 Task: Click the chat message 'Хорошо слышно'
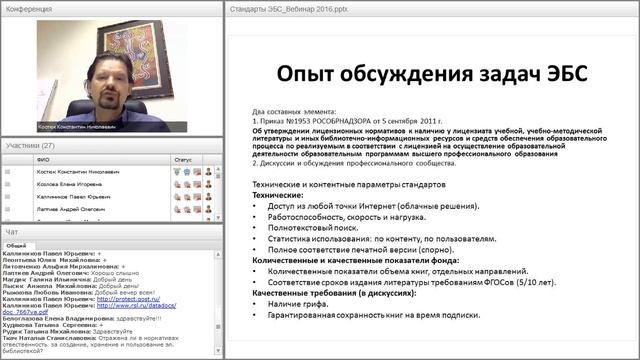point(115,273)
